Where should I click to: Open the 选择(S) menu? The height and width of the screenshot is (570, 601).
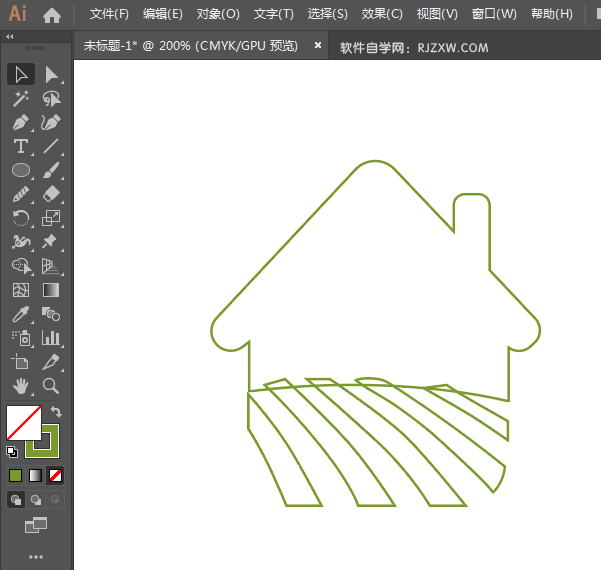[x=328, y=14]
